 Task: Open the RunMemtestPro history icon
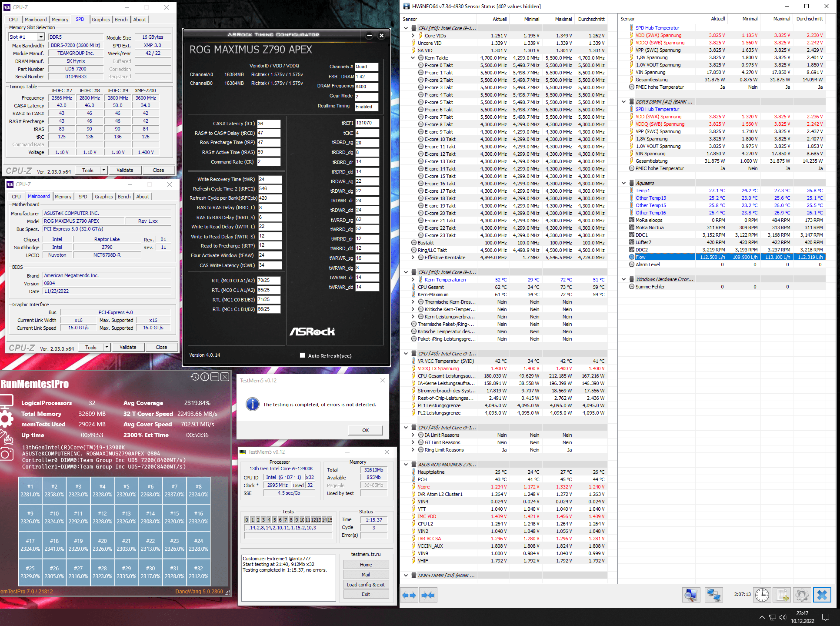click(x=195, y=377)
